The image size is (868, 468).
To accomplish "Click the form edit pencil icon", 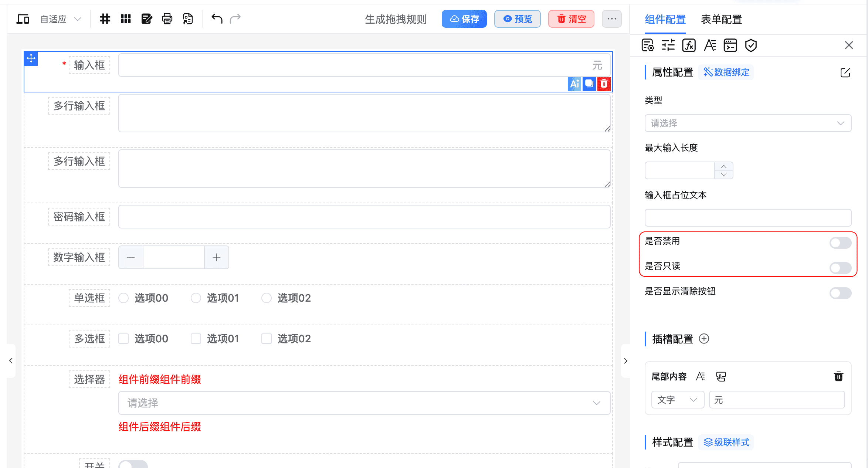I will [x=146, y=19].
